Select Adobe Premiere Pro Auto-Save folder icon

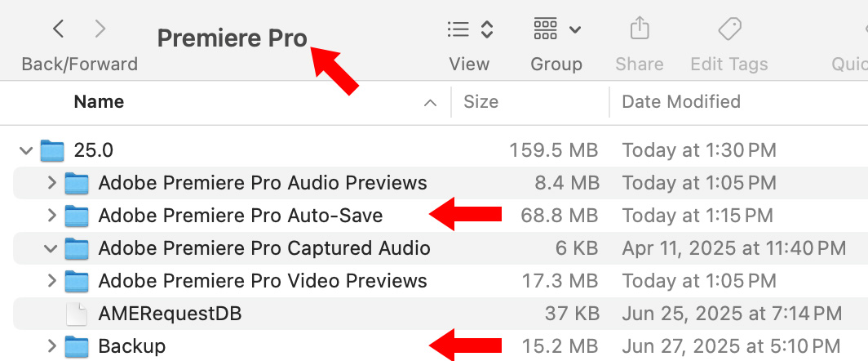point(77,216)
